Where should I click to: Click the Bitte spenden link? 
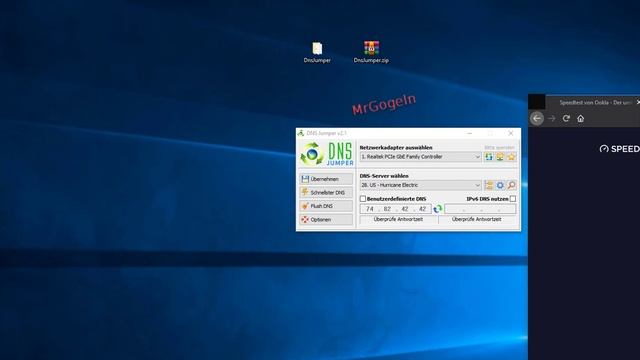click(499, 147)
